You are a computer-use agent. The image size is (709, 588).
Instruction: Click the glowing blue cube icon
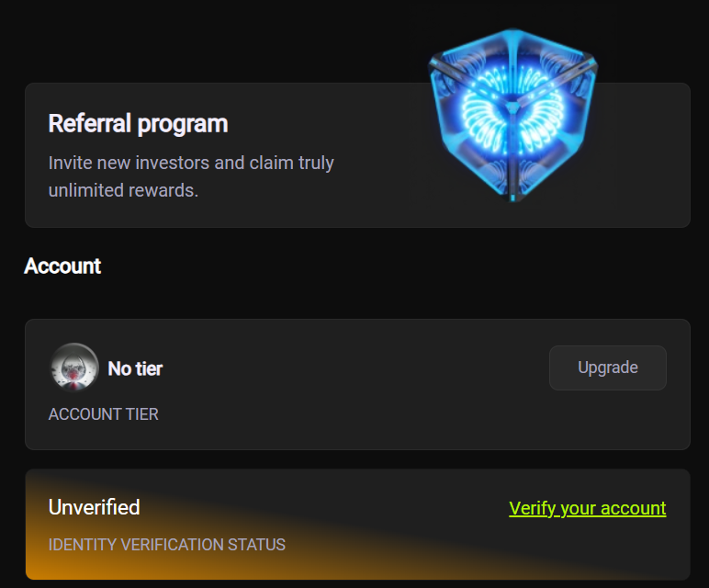tap(512, 115)
